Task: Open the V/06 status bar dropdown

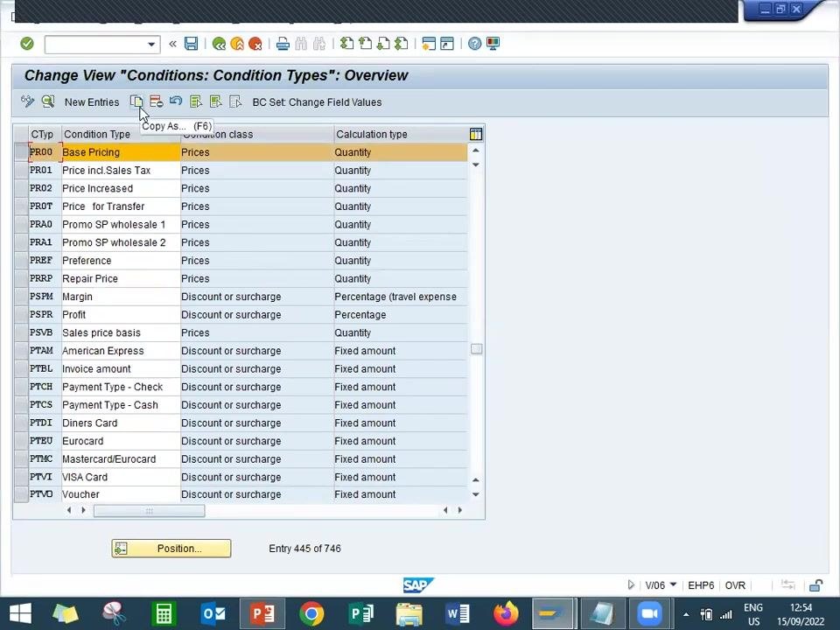Action: point(674,584)
